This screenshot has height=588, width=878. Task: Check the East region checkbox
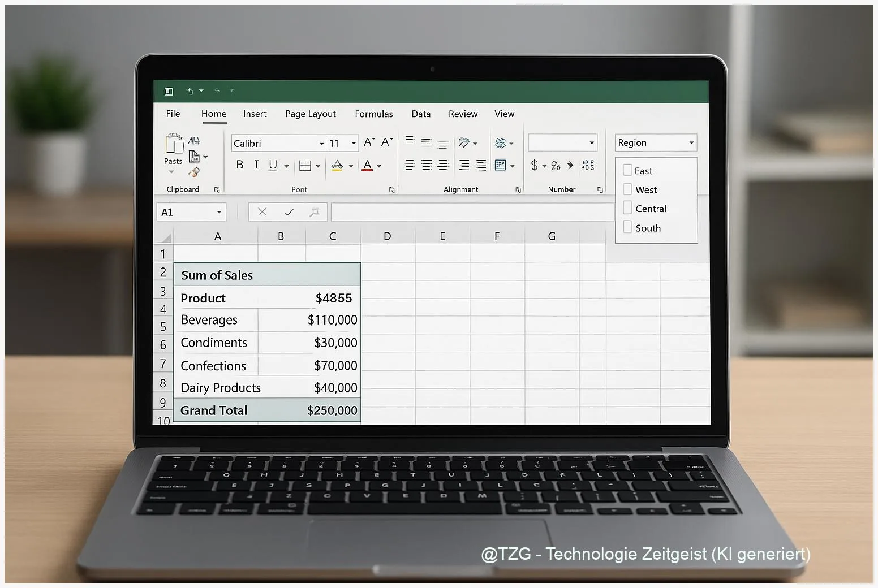627,170
